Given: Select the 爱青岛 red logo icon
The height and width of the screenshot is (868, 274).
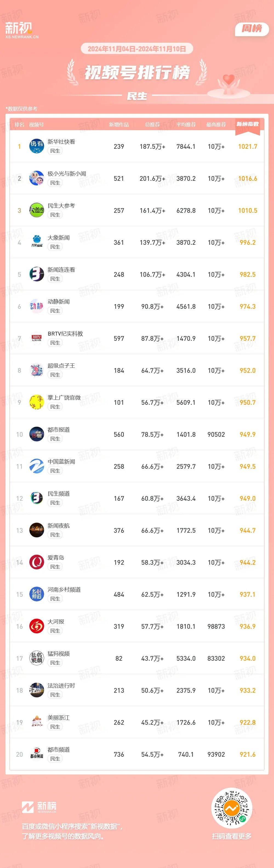Looking at the screenshot, I should point(36,562).
